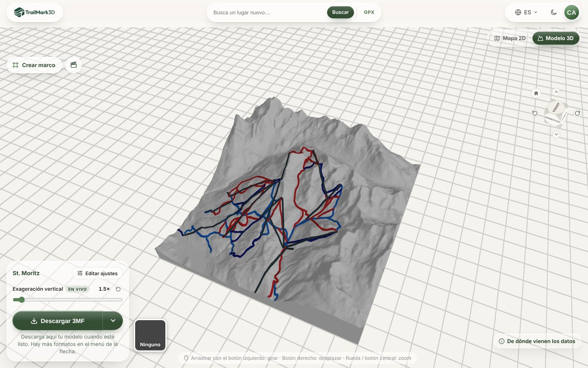Click the clapperboard icon beside Crear marco
This screenshot has width=588, height=368.
tap(73, 65)
